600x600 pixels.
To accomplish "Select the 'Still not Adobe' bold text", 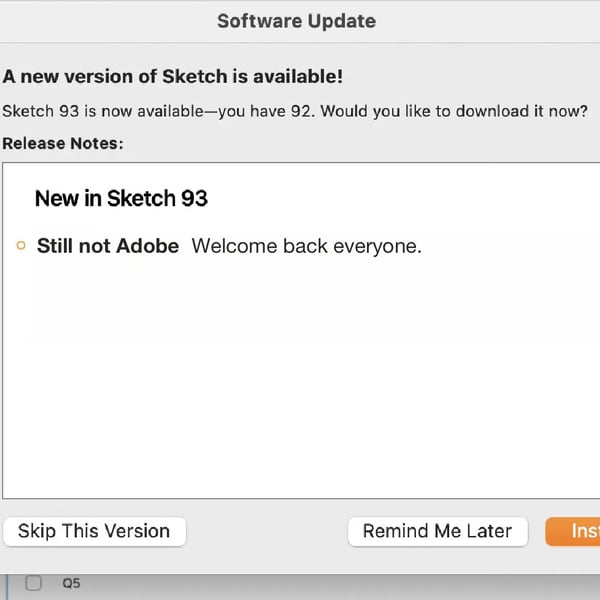I will [x=107, y=246].
